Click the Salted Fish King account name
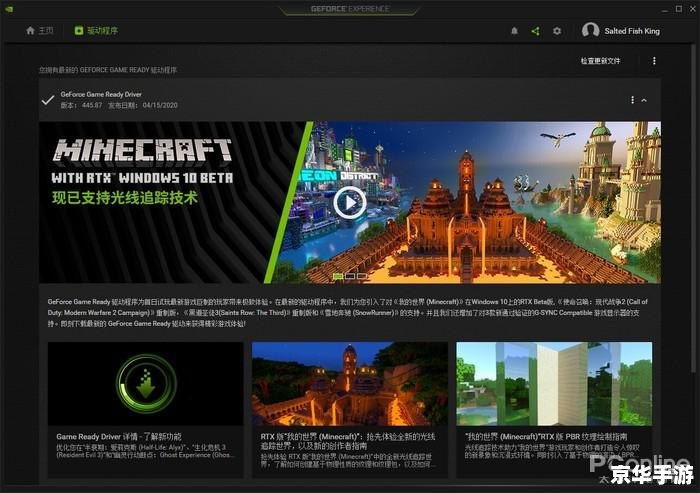This screenshot has height=493, width=700. point(632,31)
